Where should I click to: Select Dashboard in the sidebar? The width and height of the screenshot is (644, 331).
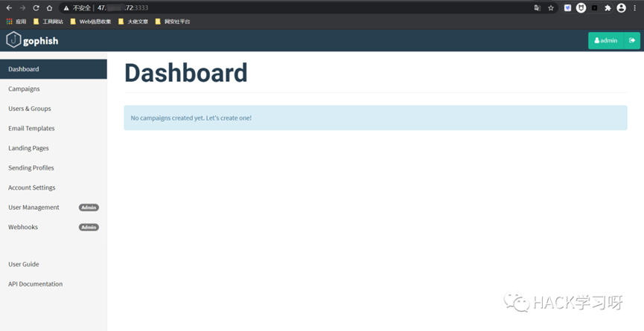point(54,69)
